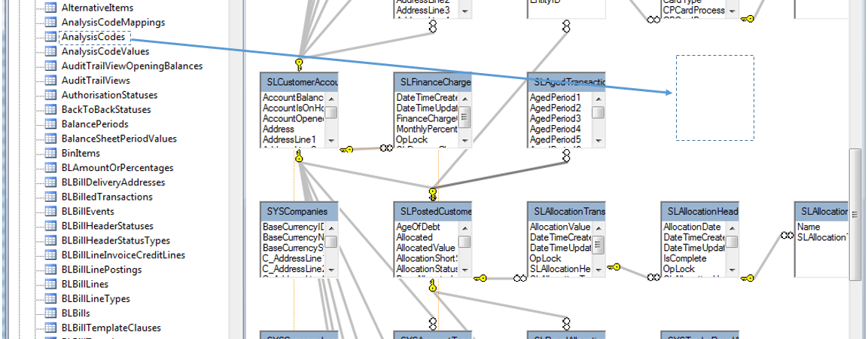Click the AuthorisationStatuses table icon
868x339 pixels.
(x=50, y=95)
